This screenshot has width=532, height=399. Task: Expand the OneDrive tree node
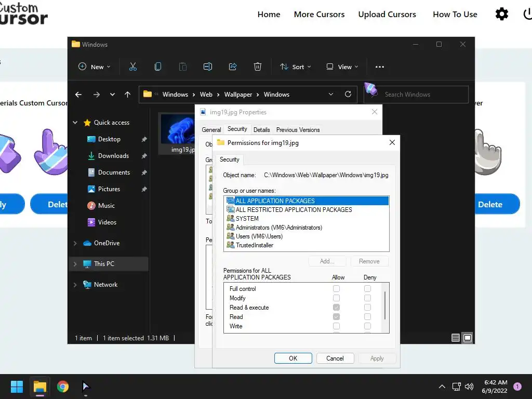(x=75, y=243)
